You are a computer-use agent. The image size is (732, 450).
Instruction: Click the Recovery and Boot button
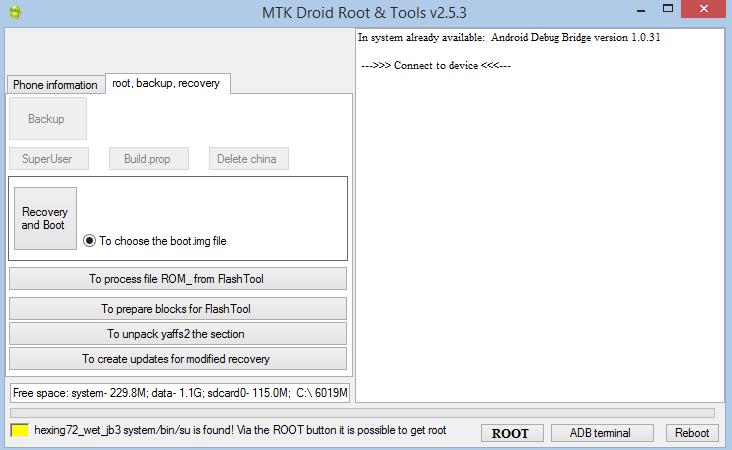(45, 218)
